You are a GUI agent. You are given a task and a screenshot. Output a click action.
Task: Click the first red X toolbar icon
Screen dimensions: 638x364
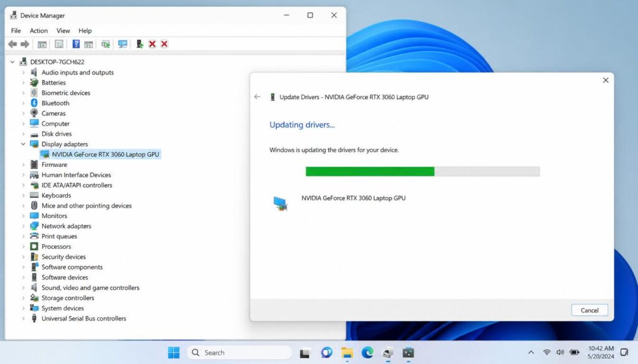[x=152, y=44]
